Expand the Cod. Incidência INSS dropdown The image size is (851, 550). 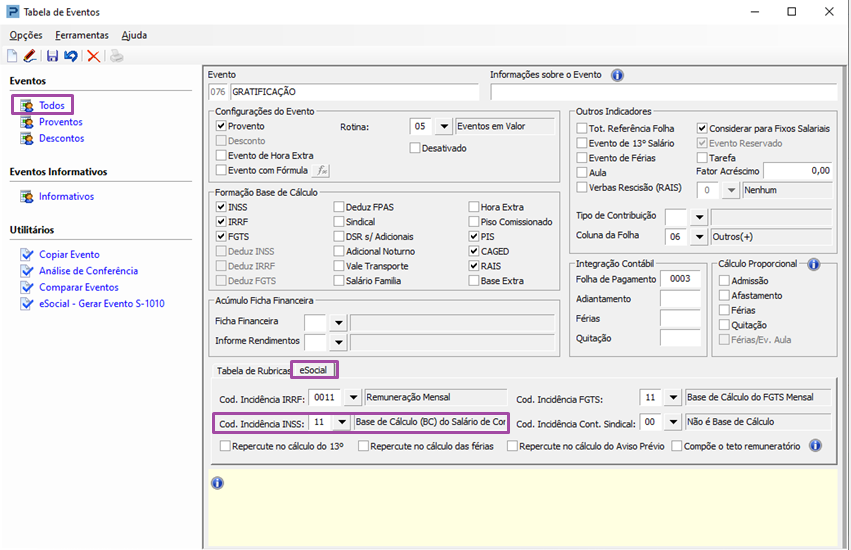point(342,422)
